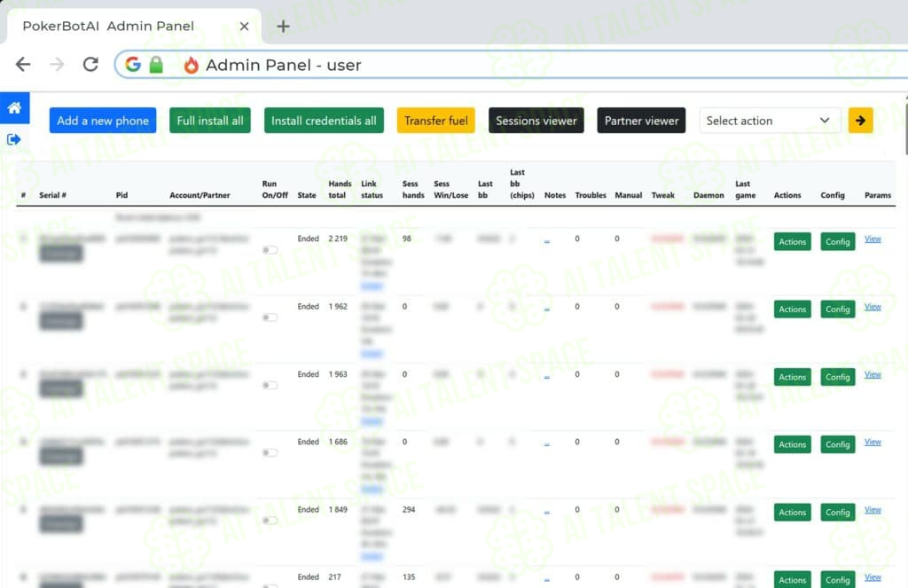Click the Sess Win/Lose column header

coord(450,190)
